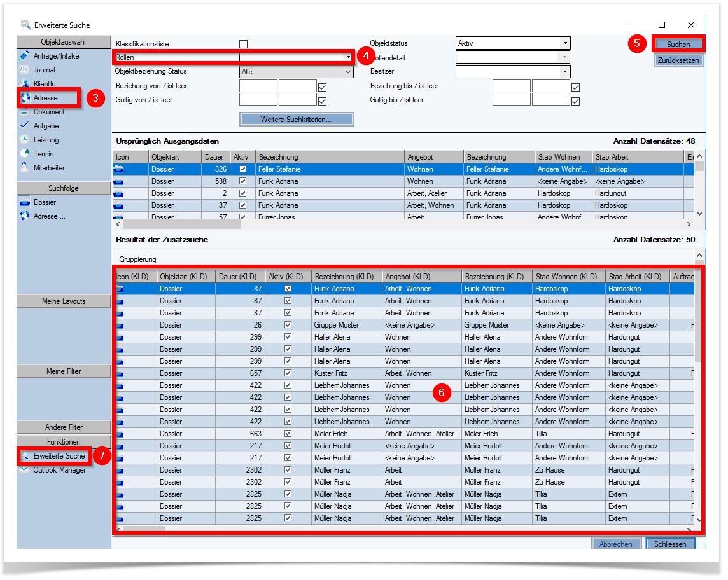Select the Anfrage/Intake object icon
Viewport: 728px width, 580px height.
[25, 56]
